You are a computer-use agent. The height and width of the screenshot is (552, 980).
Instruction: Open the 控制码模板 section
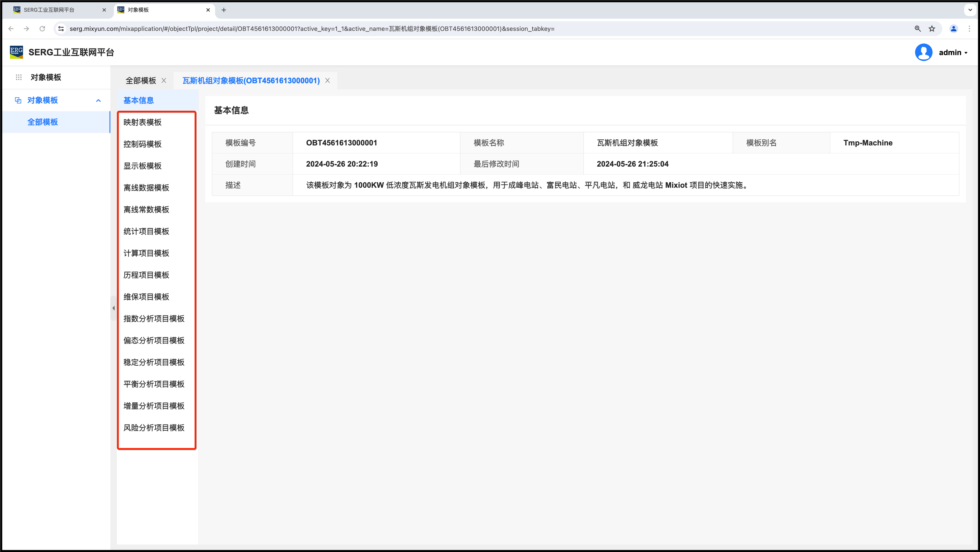(142, 144)
